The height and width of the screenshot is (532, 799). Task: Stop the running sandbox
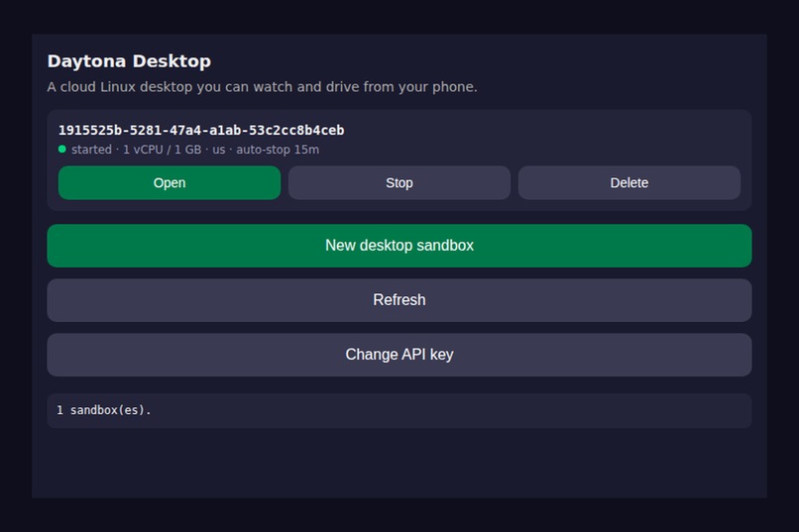pyautogui.click(x=399, y=182)
